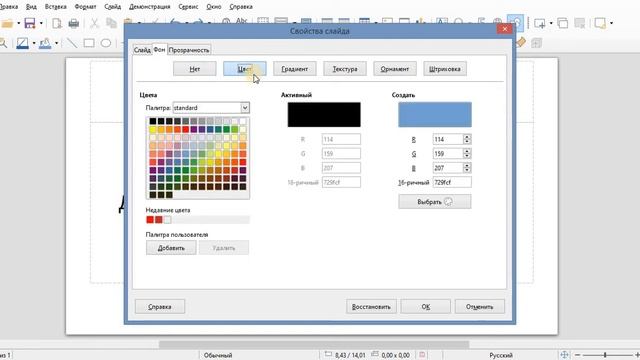Click the Export as PDF icon
This screenshot has height=360, width=640.
[x=57, y=23]
